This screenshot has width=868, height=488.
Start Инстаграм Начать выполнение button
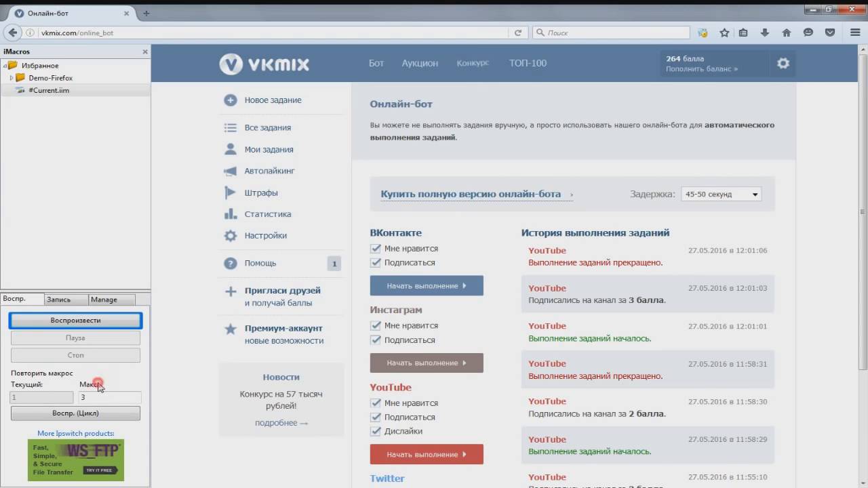click(x=427, y=363)
